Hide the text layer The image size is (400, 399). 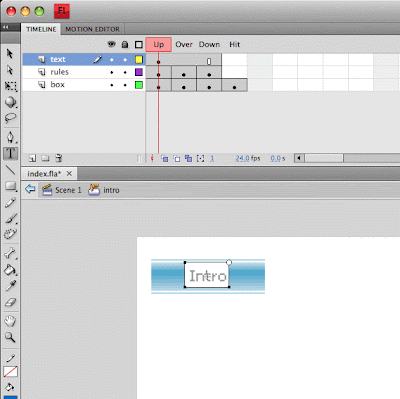[x=112, y=60]
